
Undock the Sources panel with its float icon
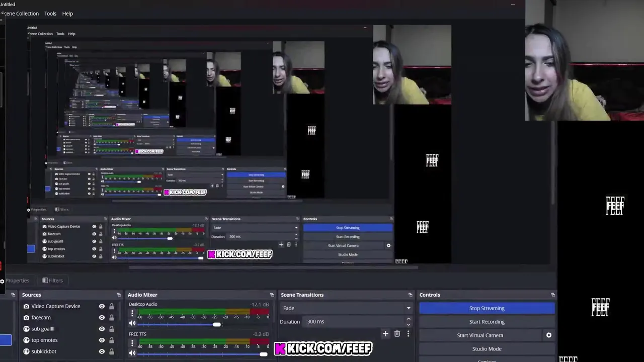coord(119,295)
